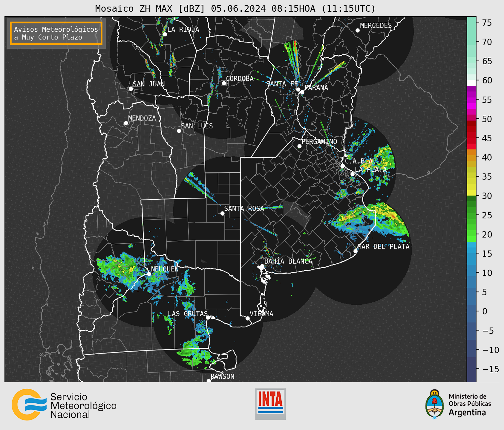
Task: Click the Santa Rosa city dot
Action: pos(222,214)
